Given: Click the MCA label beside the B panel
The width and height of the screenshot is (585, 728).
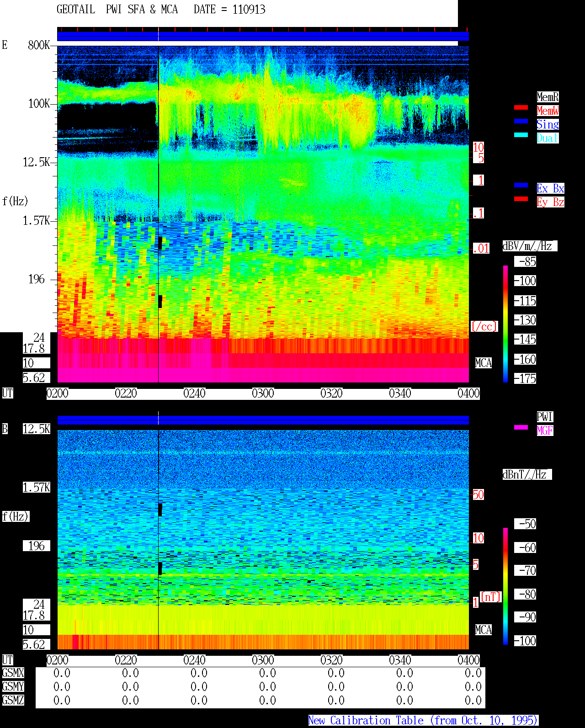Looking at the screenshot, I should tap(484, 630).
